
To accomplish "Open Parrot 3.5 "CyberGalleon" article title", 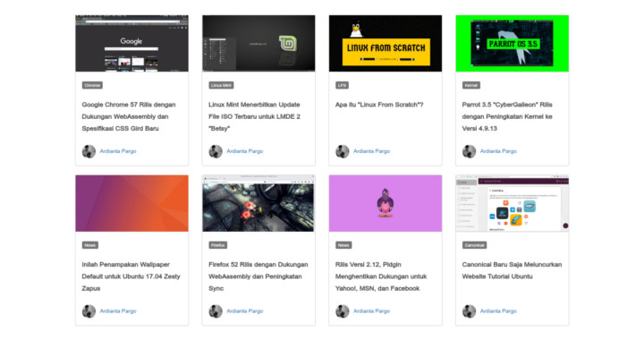I will 507,116.
